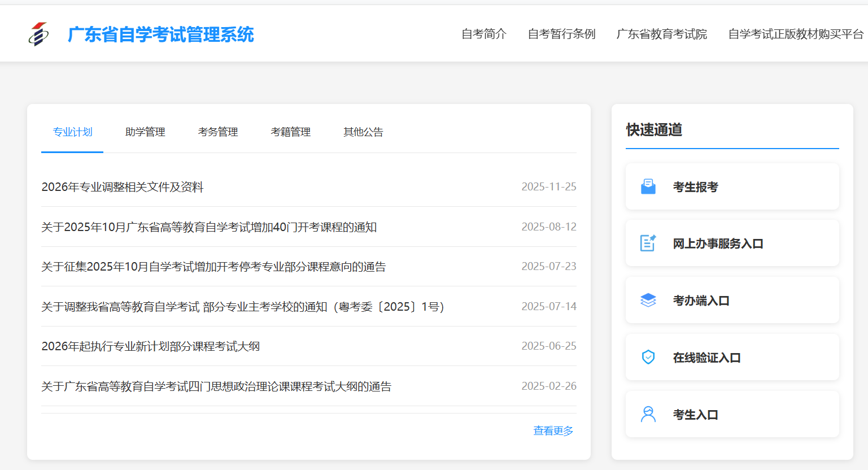Image resolution: width=868 pixels, height=470 pixels.
Task: Click the 查看更多 link
Action: tap(553, 430)
